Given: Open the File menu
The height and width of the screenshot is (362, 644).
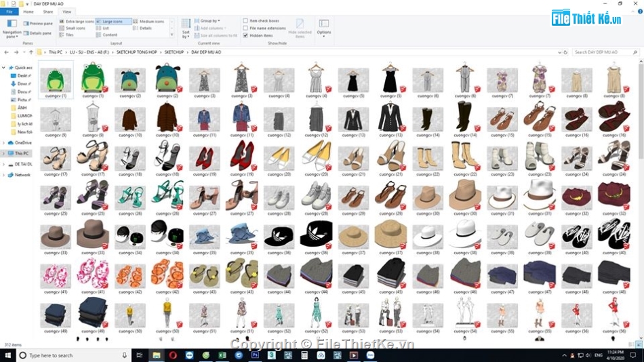Looking at the screenshot, I should 9,12.
